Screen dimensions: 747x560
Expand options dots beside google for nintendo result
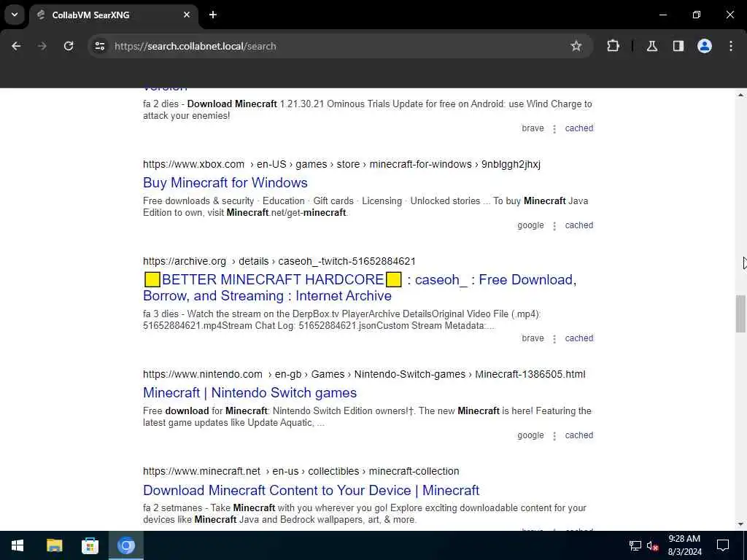click(x=554, y=436)
